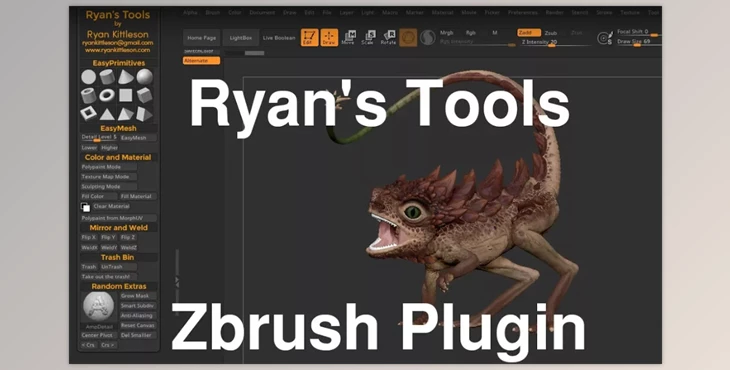Click Smart Subdiv
Screen dimensions: 730x370
tap(138, 306)
